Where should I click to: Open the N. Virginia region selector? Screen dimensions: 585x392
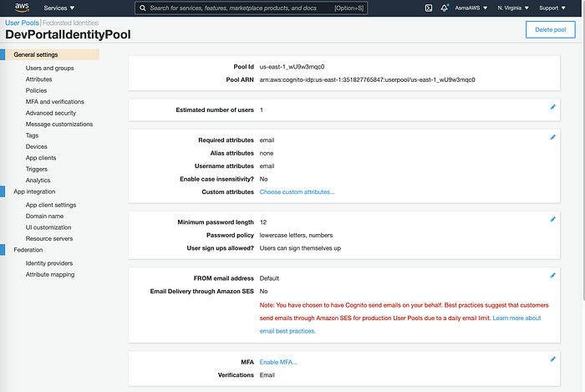513,8
